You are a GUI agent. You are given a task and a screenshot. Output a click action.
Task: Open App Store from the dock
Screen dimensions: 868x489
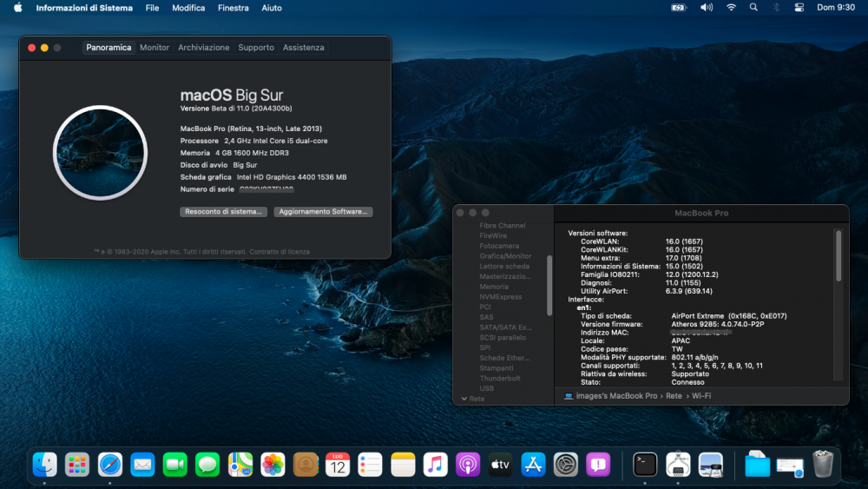click(533, 464)
